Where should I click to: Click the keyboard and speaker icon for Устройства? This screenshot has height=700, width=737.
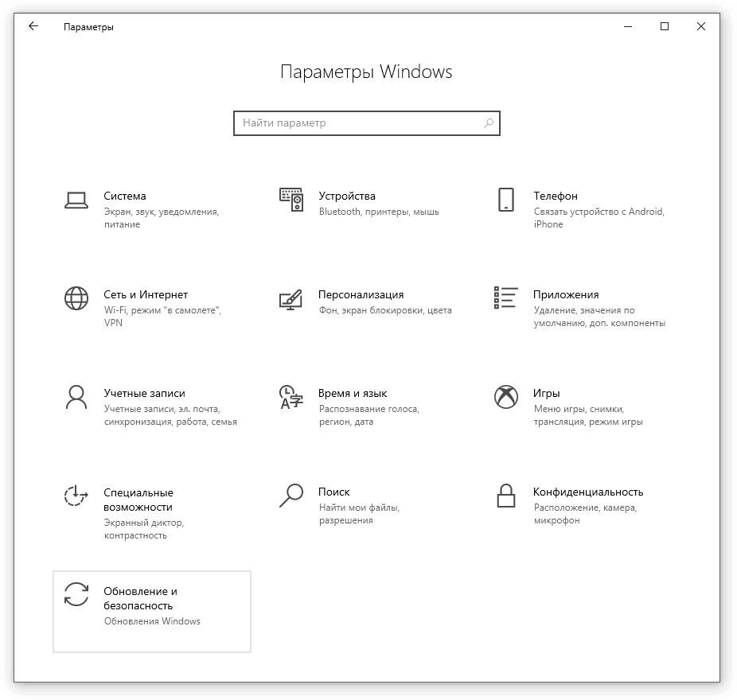click(291, 200)
